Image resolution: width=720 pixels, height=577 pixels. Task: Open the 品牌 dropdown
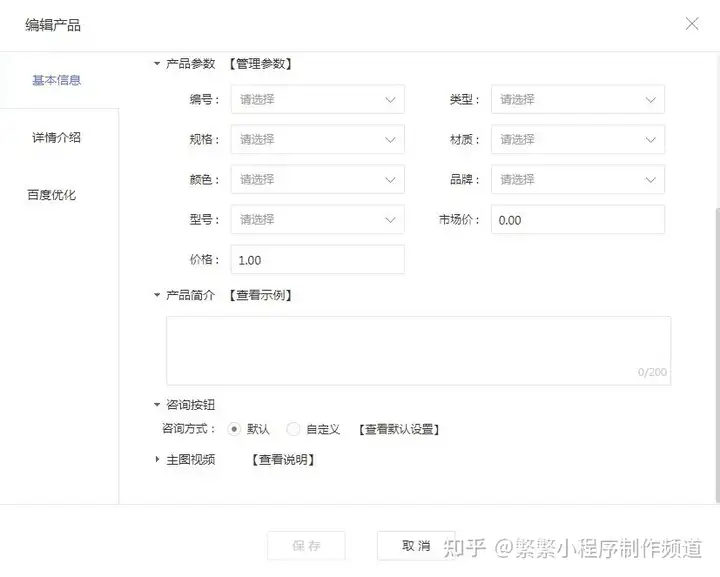point(578,179)
